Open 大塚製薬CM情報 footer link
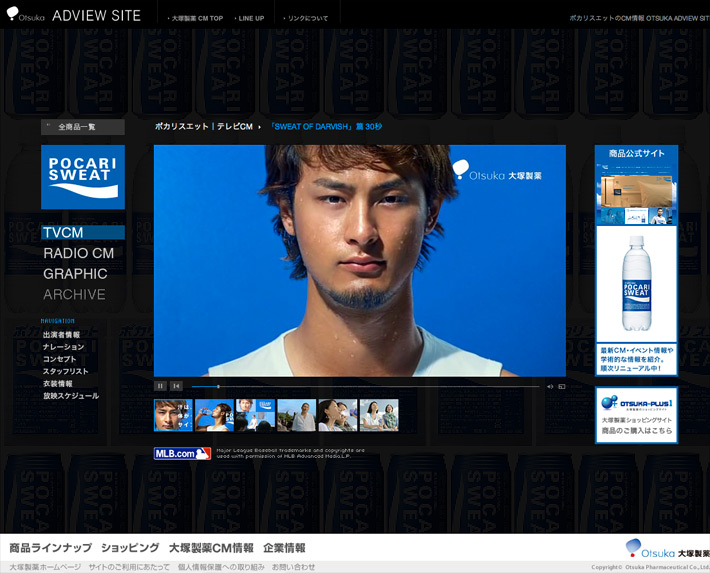This screenshot has height=573, width=710. [211, 548]
